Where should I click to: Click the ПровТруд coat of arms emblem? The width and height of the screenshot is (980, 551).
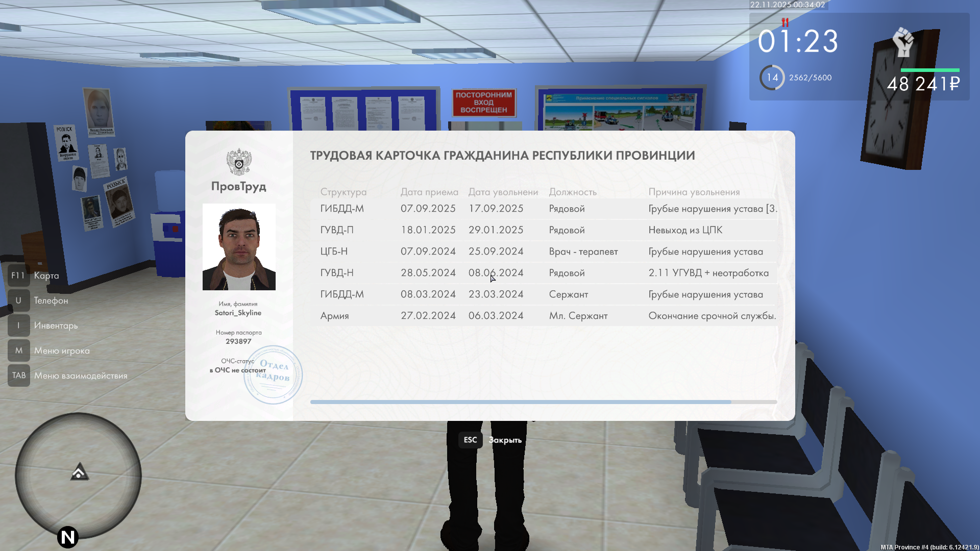coord(239,162)
